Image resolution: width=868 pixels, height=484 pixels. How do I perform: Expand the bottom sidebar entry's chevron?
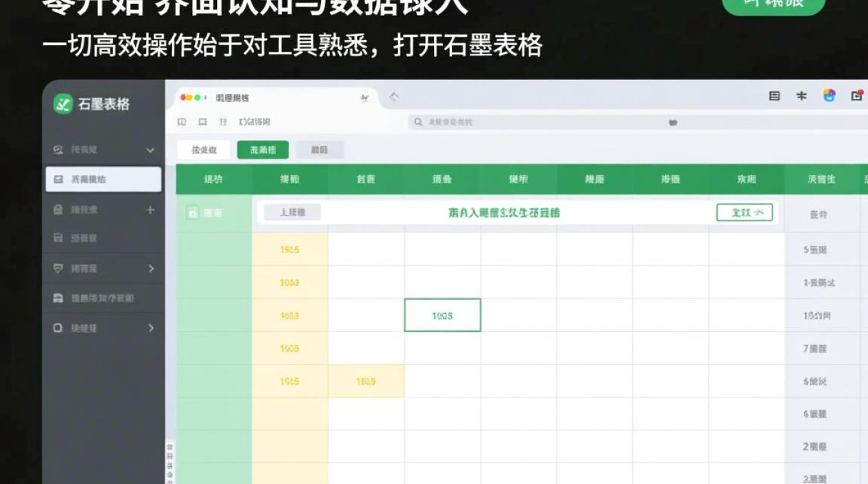[x=150, y=328]
